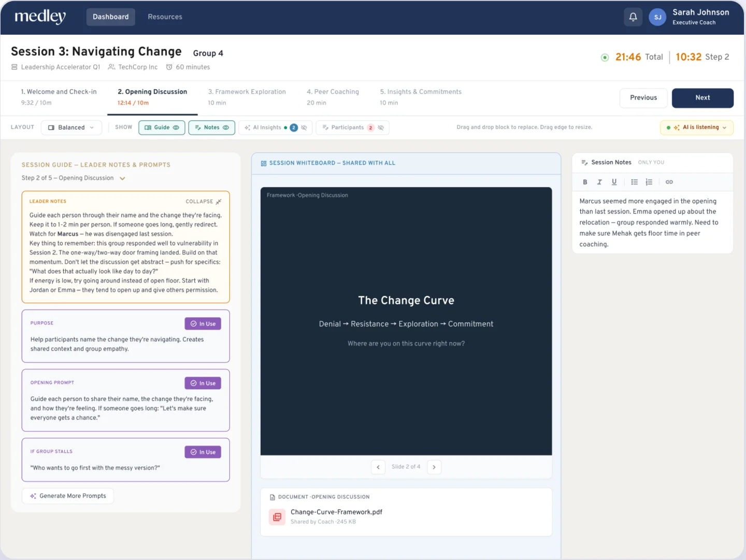
Task: Toggle In Use on the Purpose card
Action: coord(203,324)
